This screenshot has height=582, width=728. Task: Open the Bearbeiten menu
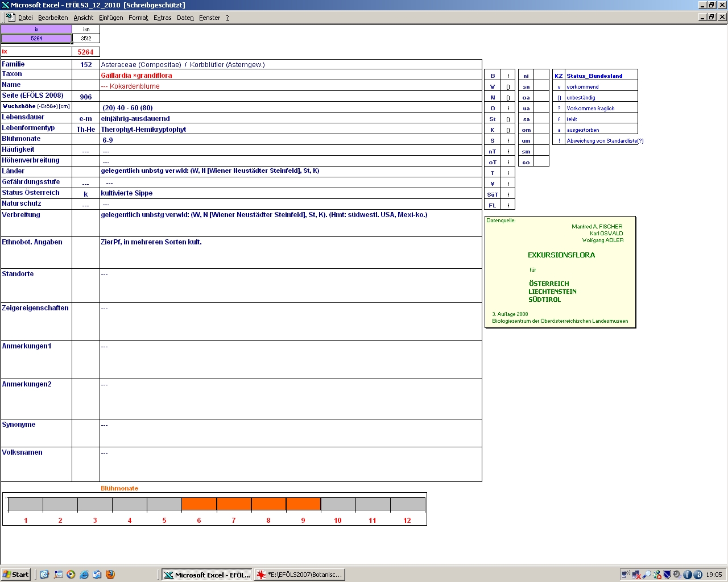tap(53, 18)
